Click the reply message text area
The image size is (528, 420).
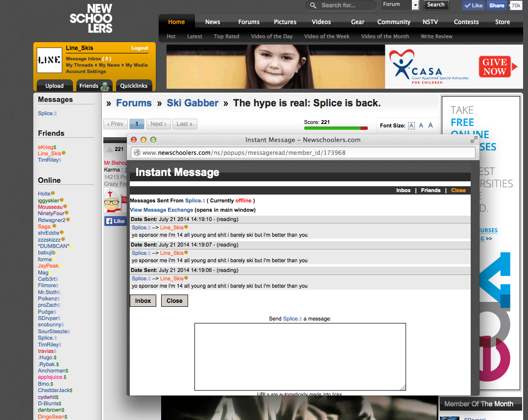click(300, 356)
